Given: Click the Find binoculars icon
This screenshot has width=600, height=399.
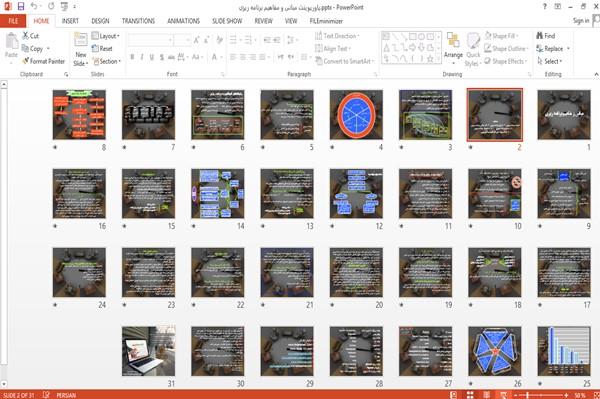Looking at the screenshot, I should 540,36.
